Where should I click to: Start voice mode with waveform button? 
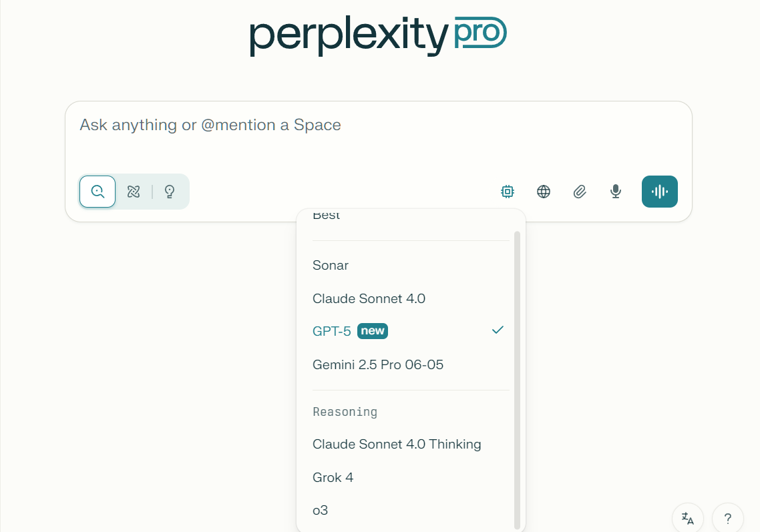[660, 192]
